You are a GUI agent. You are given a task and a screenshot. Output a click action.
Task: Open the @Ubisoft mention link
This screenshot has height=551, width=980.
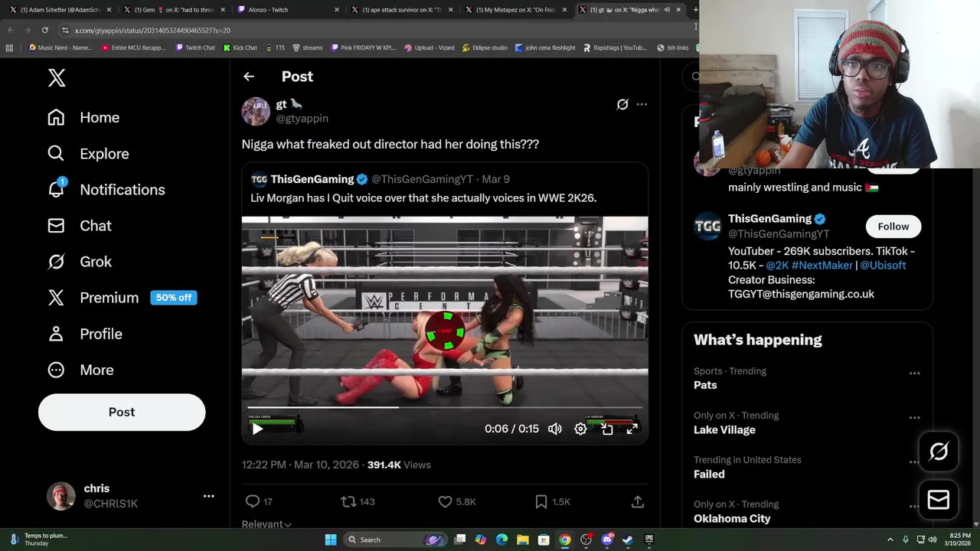pyautogui.click(x=883, y=265)
